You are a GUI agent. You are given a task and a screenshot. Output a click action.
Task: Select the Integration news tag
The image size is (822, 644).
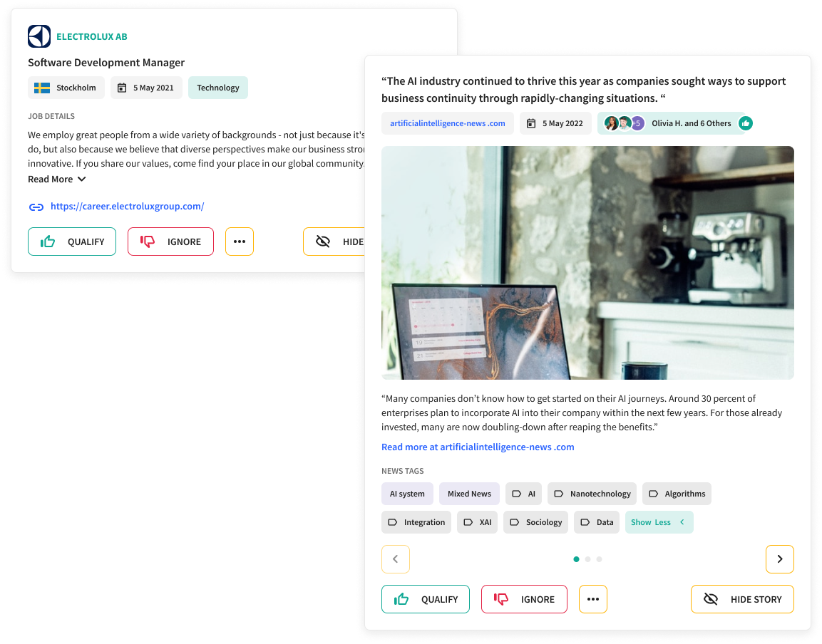tap(416, 522)
